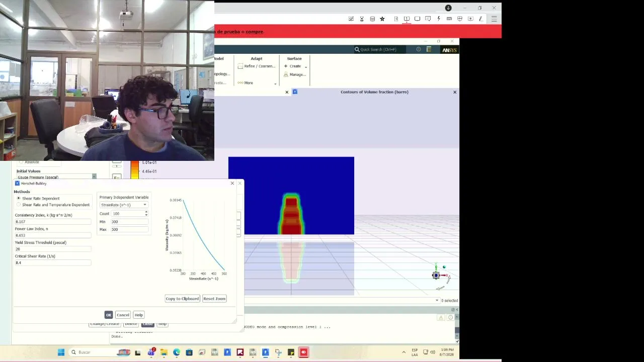
Task: Click the console warning triangle icon
Action: (x=441, y=318)
